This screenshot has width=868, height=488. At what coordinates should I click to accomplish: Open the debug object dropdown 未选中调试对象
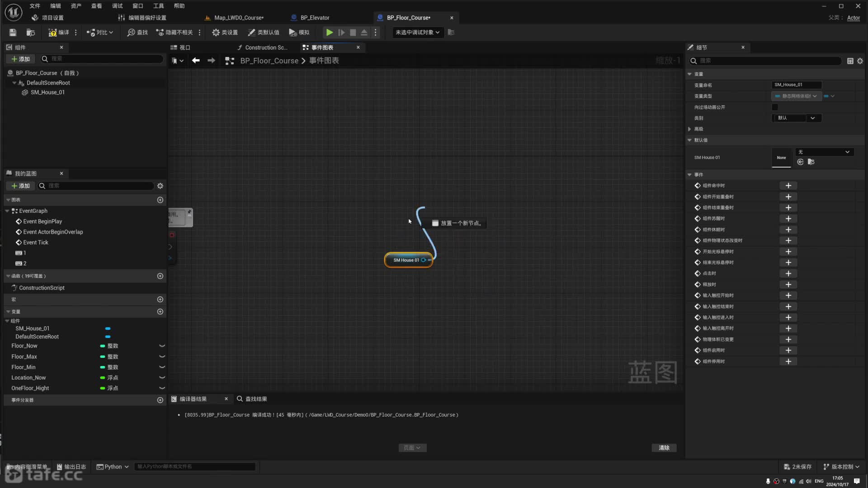coord(417,32)
